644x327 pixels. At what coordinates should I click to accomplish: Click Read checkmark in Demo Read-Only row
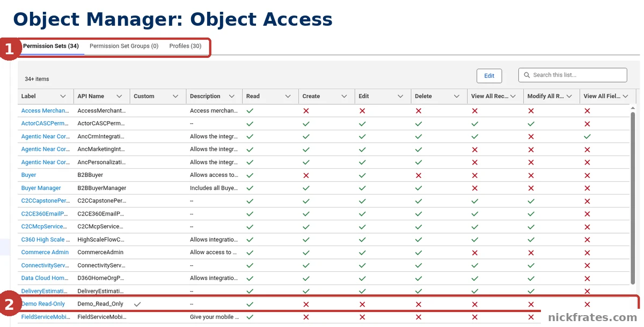(250, 304)
